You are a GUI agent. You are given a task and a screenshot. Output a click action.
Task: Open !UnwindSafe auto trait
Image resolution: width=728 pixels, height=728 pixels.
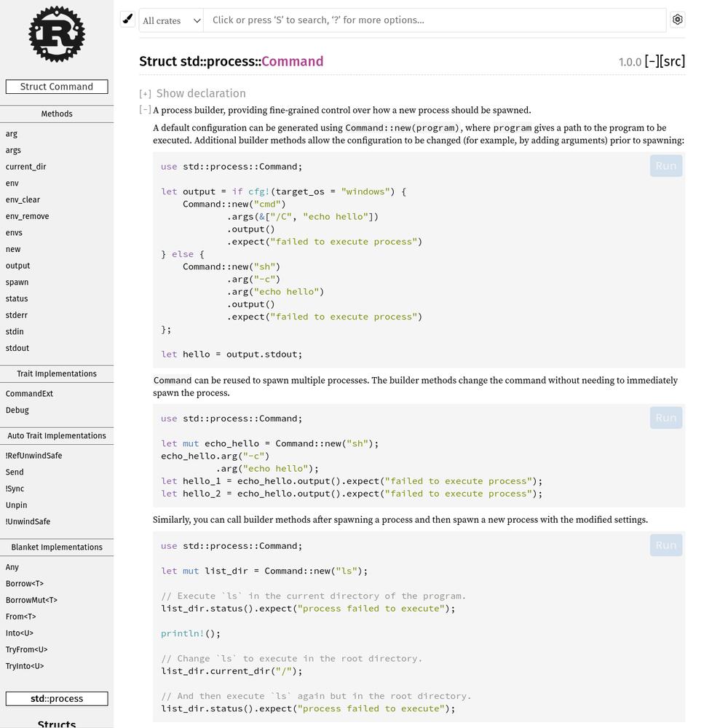tap(28, 521)
